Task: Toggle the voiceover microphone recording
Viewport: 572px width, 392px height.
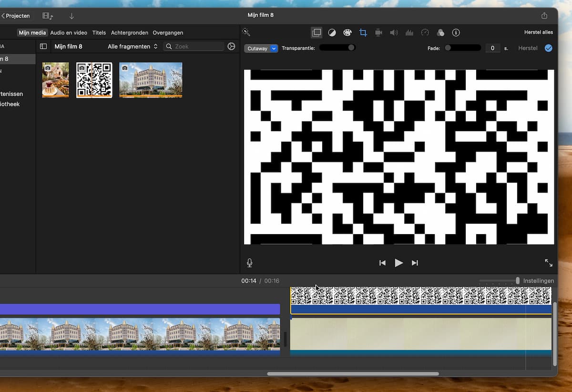Action: click(x=249, y=263)
